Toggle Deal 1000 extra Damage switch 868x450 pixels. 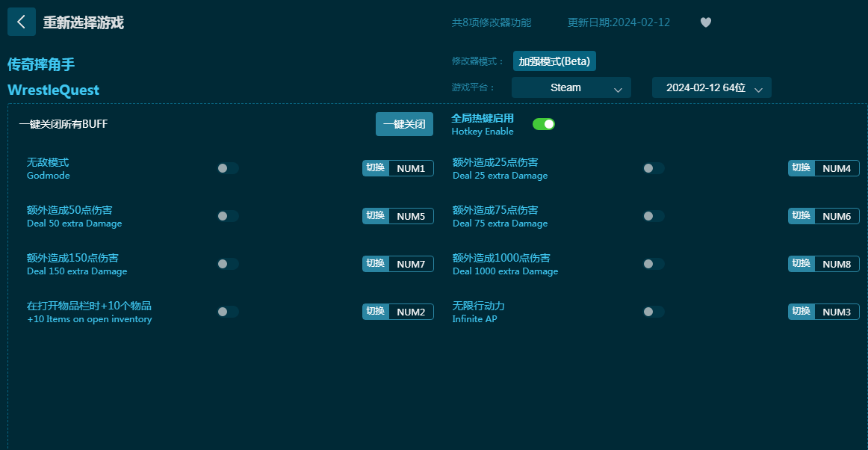(653, 264)
